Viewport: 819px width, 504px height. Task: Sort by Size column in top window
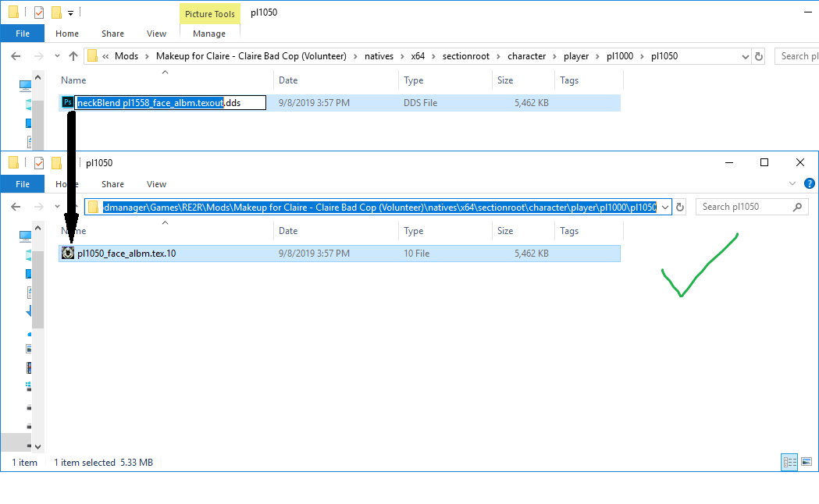pyautogui.click(x=505, y=80)
